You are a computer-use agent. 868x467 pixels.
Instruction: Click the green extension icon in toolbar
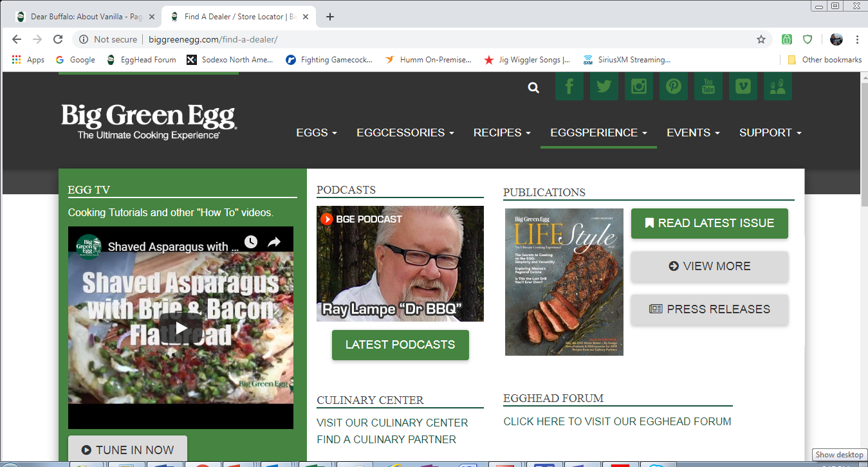pos(787,39)
